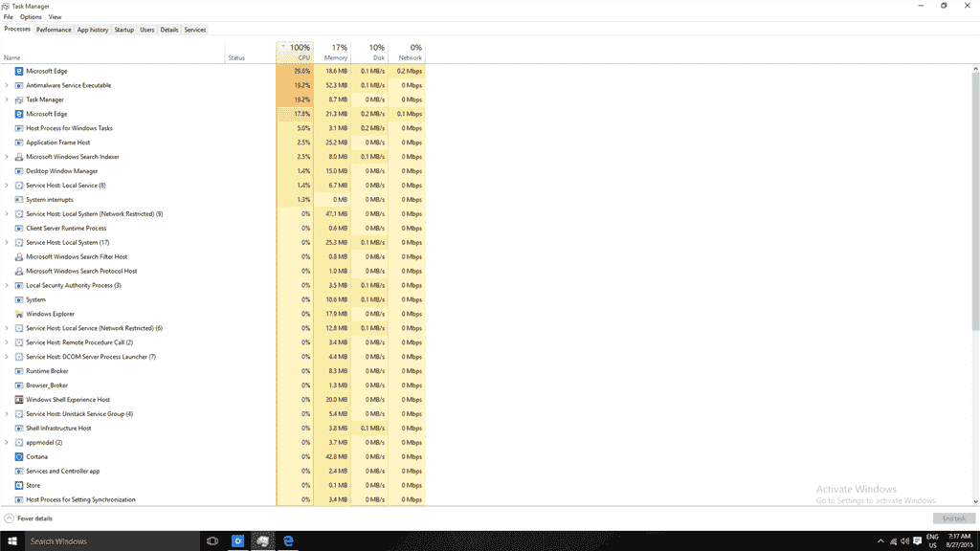Expand Service Host: DCOM Server Process Launcher
980x551 pixels.
(7, 357)
